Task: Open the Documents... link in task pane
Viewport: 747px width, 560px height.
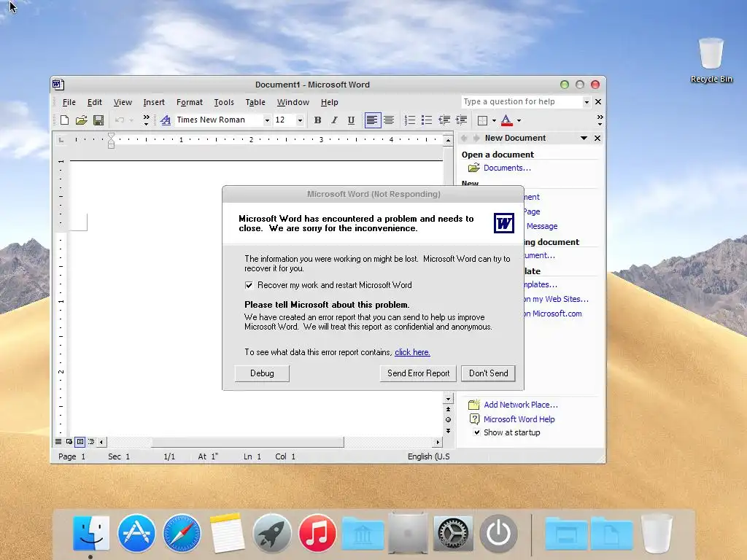Action: tap(507, 168)
